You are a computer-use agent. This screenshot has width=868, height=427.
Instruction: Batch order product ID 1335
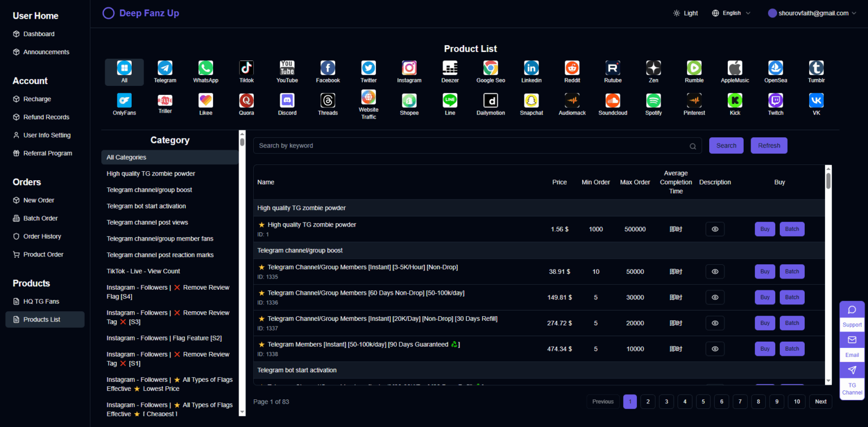tap(792, 272)
